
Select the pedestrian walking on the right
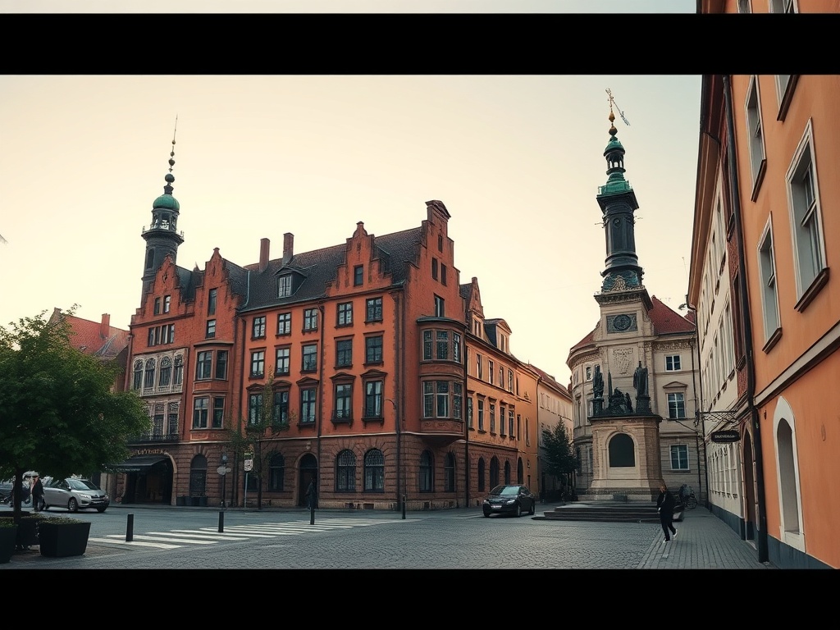(666, 513)
